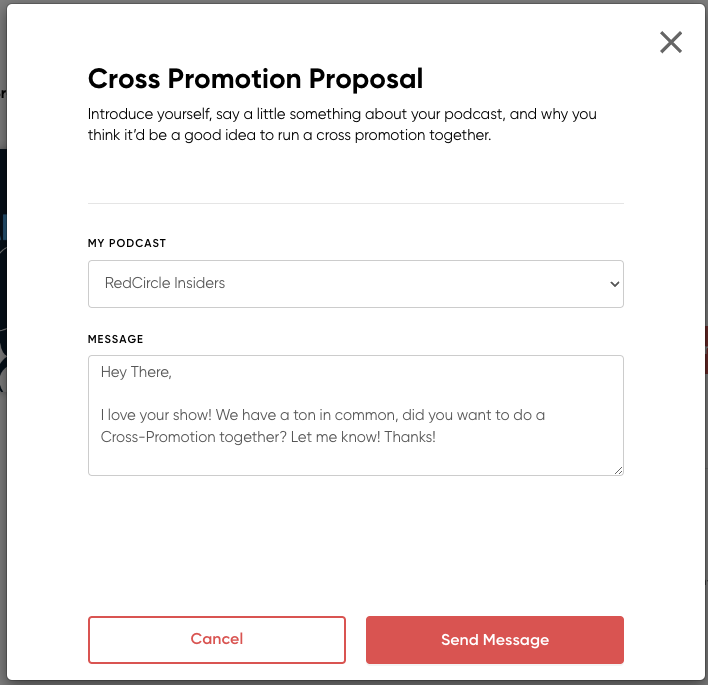Click the MY PODCAST field label
Screen dimensions: 708x685
pos(127,243)
